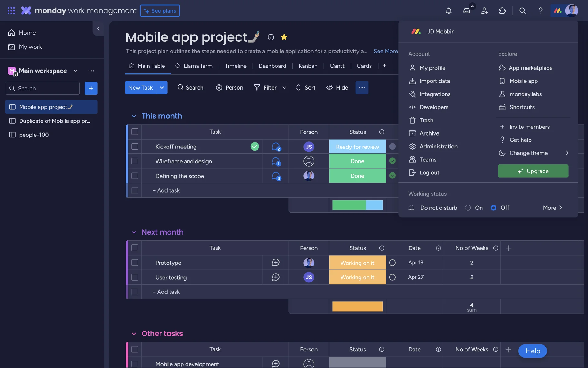This screenshot has width=588, height=368.
Task: Switch to the Kanban tab
Action: coord(308,66)
